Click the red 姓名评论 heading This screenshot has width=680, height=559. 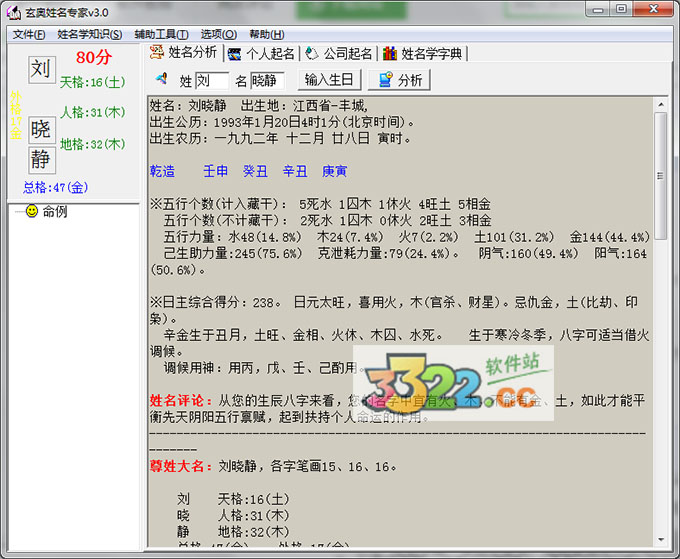click(180, 400)
